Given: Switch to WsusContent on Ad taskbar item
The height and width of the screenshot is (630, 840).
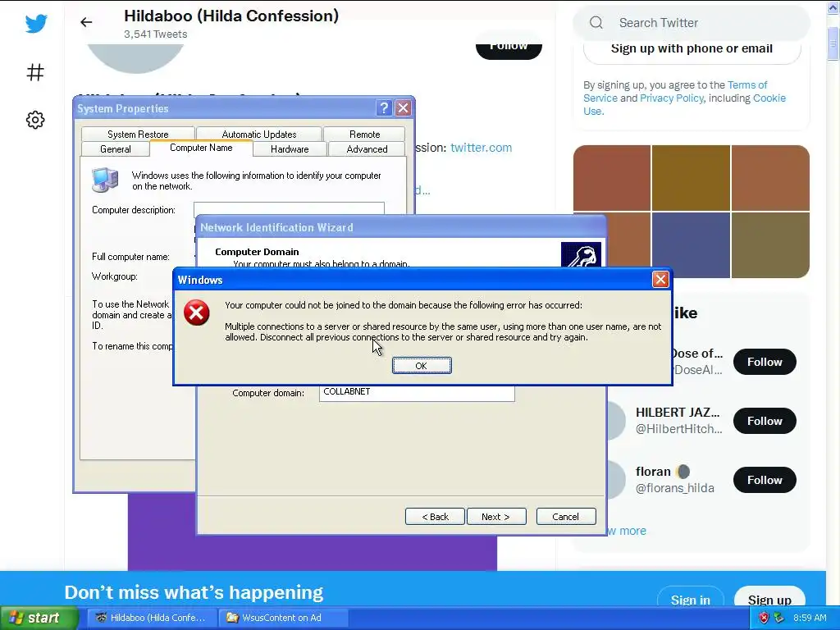Looking at the screenshot, I should pos(283,618).
